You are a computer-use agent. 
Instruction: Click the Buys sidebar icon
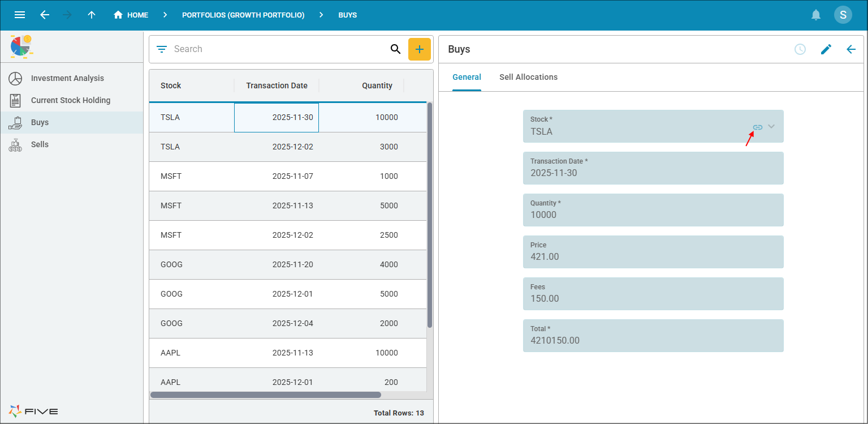[15, 122]
